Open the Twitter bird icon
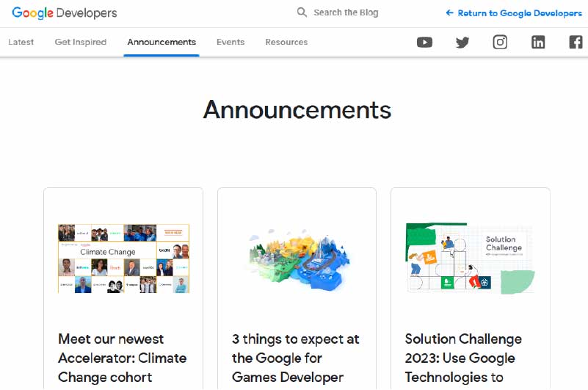 462,42
